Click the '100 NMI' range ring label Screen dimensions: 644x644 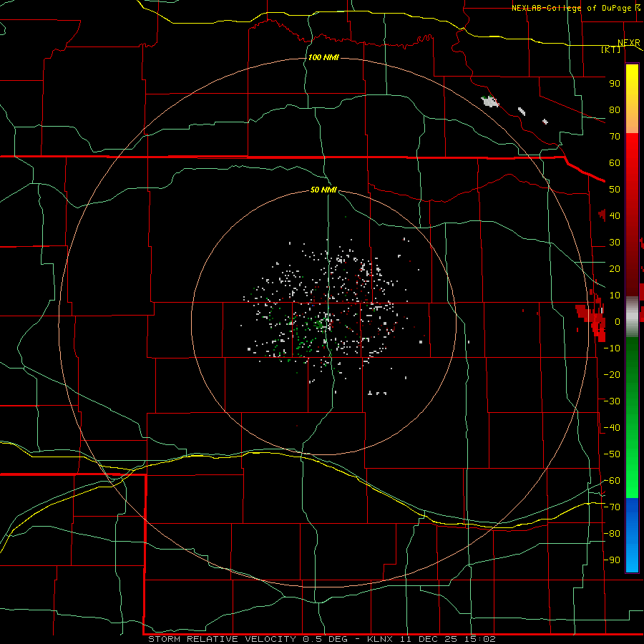[323, 57]
